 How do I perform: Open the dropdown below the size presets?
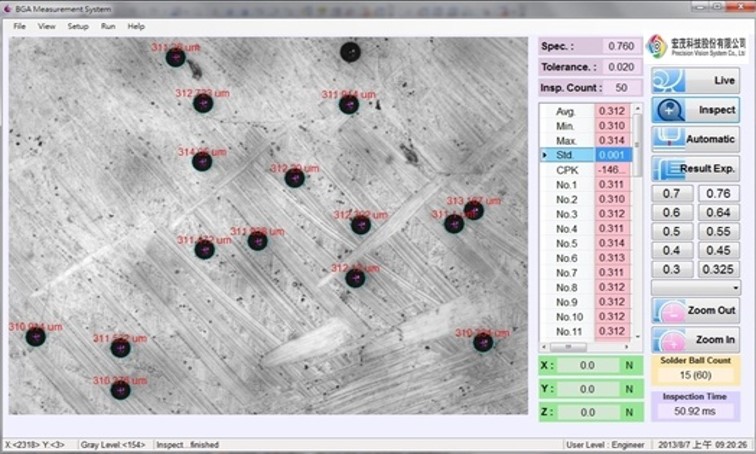696,288
